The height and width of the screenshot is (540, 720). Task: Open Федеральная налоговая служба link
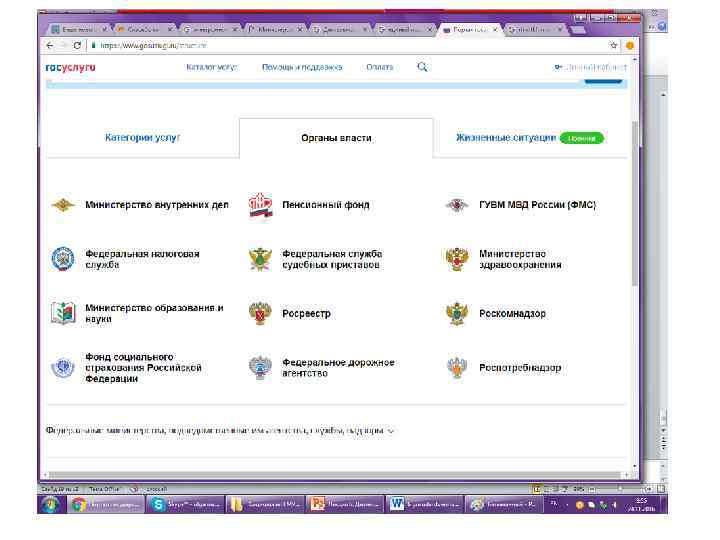tap(142, 259)
